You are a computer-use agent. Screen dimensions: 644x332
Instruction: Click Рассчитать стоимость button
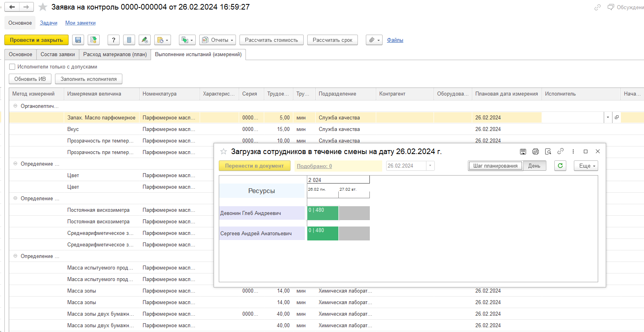271,40
